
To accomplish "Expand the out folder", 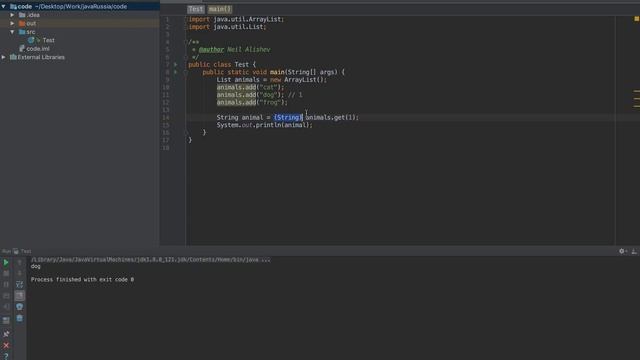I will [12, 24].
